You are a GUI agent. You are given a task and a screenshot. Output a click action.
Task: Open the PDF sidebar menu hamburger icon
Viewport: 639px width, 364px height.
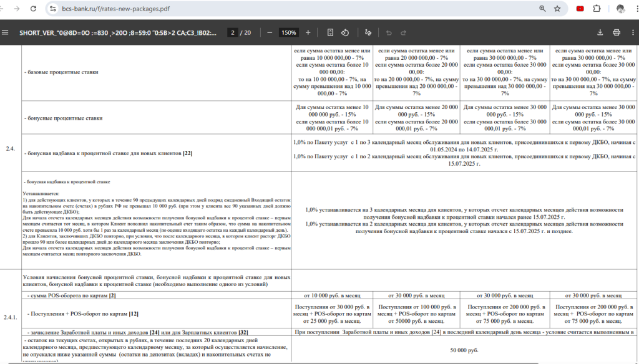tap(5, 32)
